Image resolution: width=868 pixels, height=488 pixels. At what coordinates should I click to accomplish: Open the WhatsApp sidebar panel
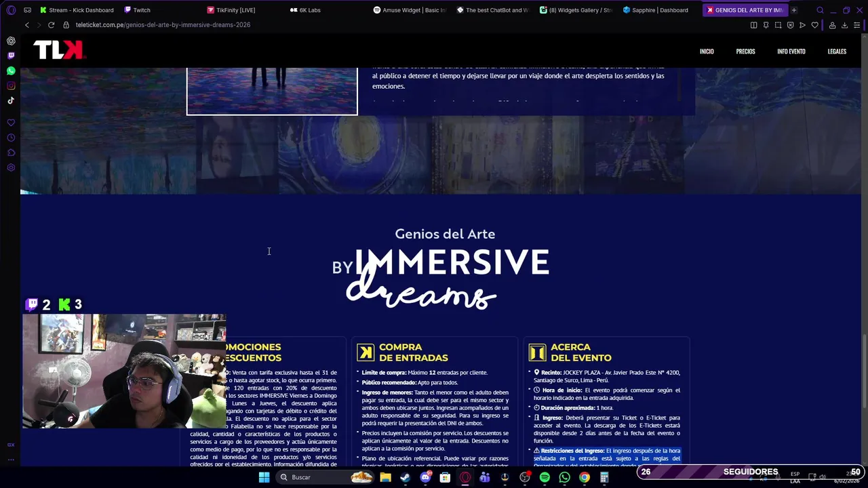pos(11,70)
